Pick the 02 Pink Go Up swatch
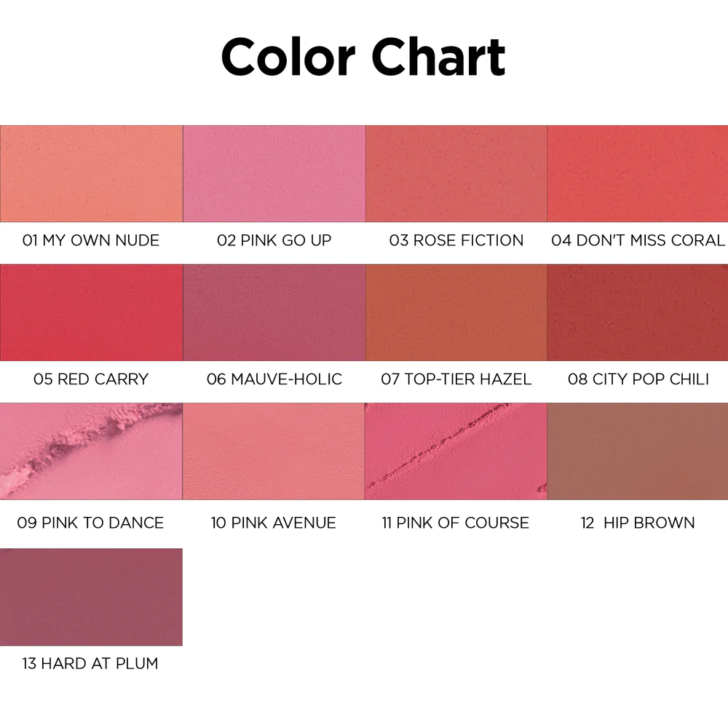This screenshot has height=728, width=728. tap(274, 173)
